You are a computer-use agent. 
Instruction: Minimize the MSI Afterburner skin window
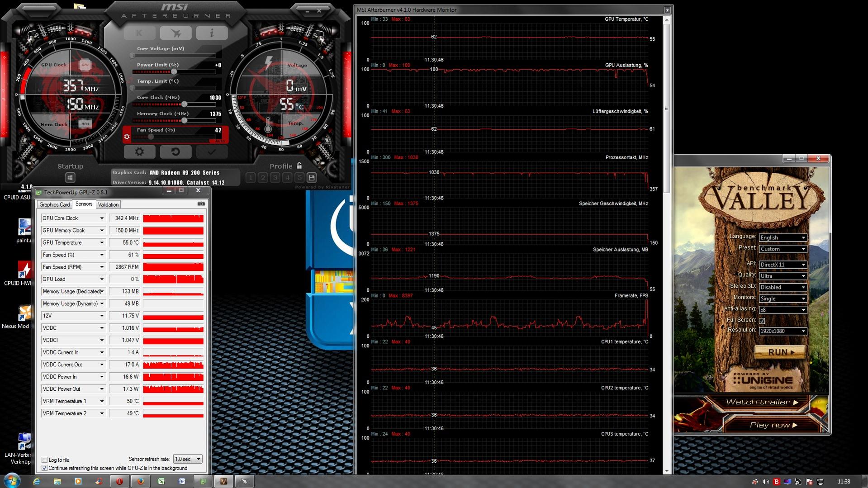click(x=308, y=10)
